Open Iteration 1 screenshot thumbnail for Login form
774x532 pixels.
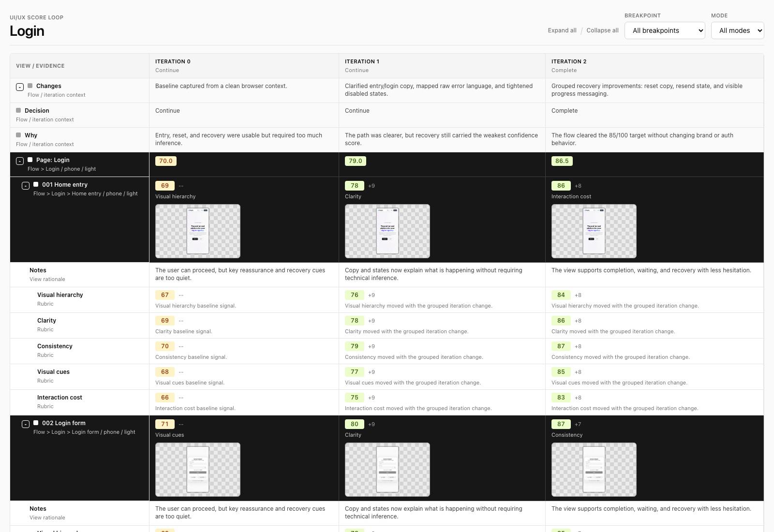(387, 470)
